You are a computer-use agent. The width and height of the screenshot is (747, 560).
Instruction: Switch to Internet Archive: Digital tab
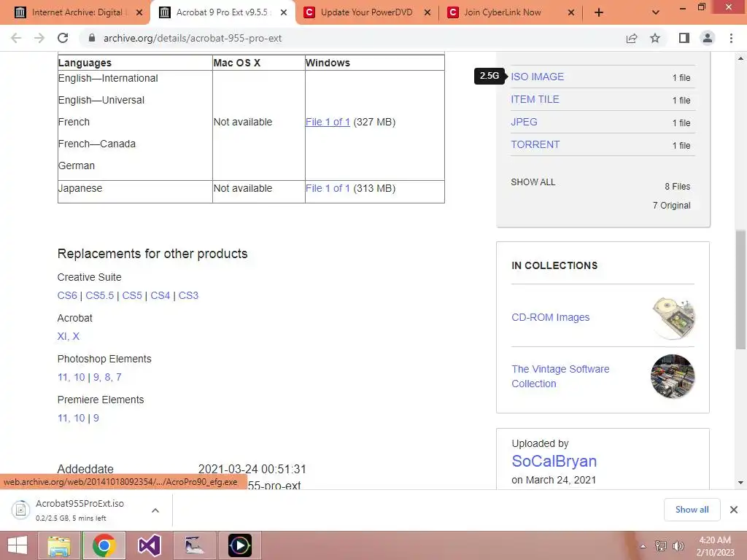pyautogui.click(x=76, y=12)
